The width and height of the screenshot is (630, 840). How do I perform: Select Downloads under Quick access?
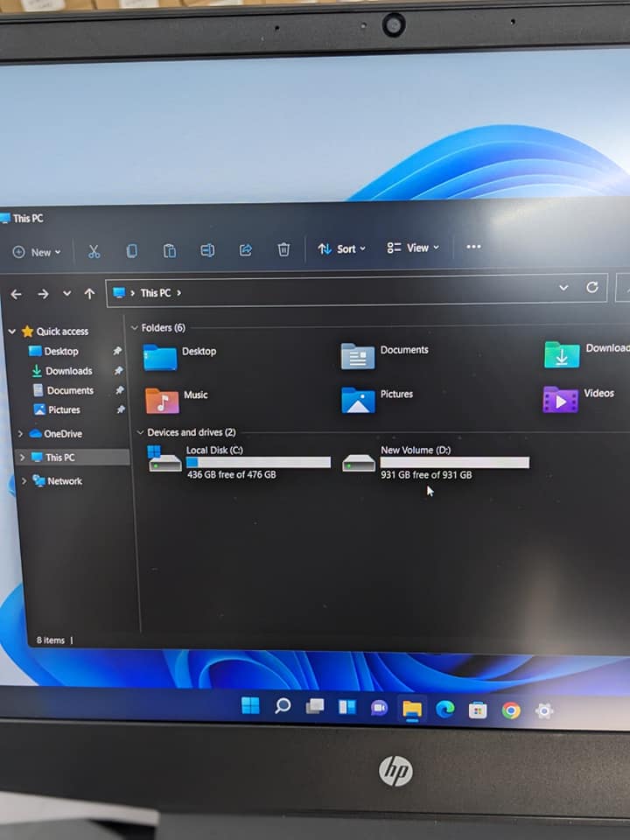pos(68,371)
